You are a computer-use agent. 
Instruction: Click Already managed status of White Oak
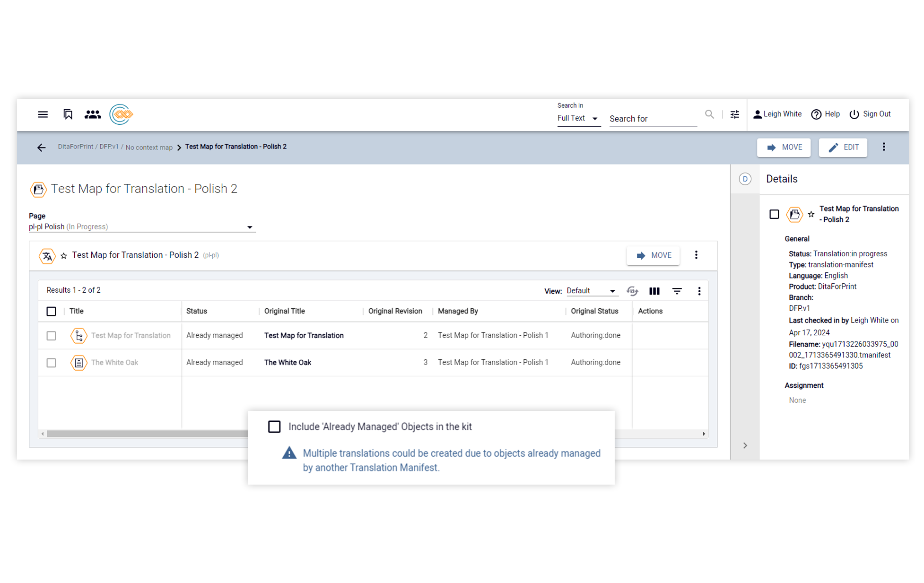[214, 363]
